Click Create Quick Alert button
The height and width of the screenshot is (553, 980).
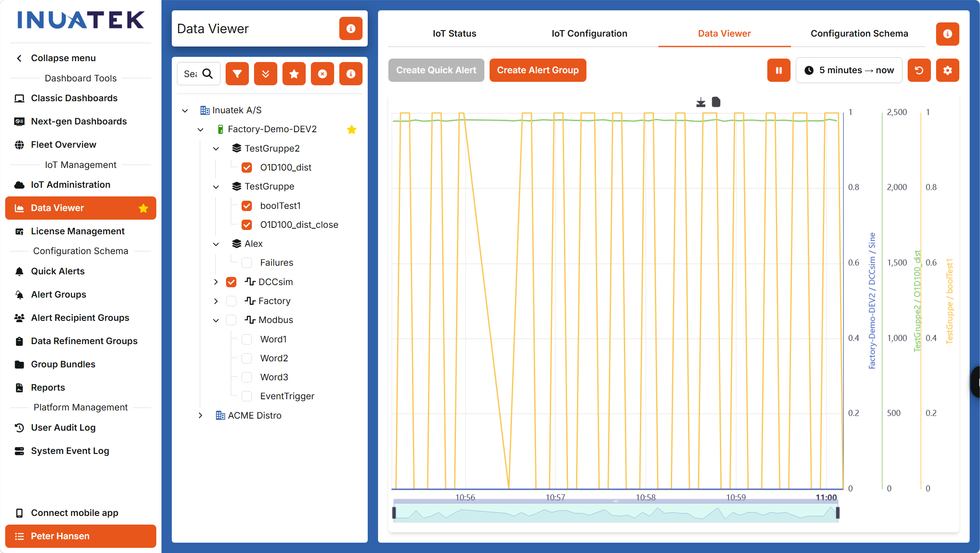[x=436, y=70]
